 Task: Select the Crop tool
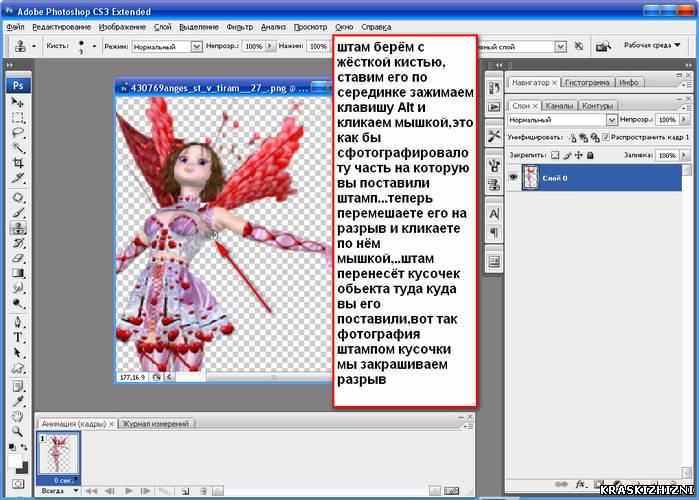[18, 163]
